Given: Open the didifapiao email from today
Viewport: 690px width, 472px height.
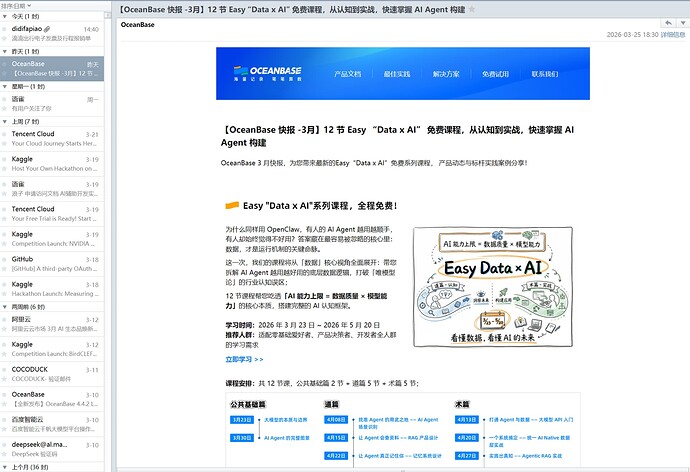Looking at the screenshot, I should coord(52,33).
